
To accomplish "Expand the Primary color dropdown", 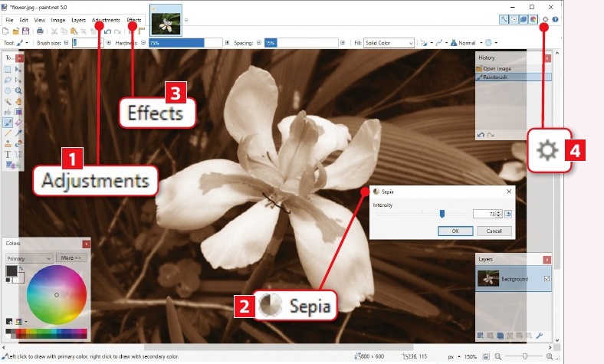I will point(28,258).
